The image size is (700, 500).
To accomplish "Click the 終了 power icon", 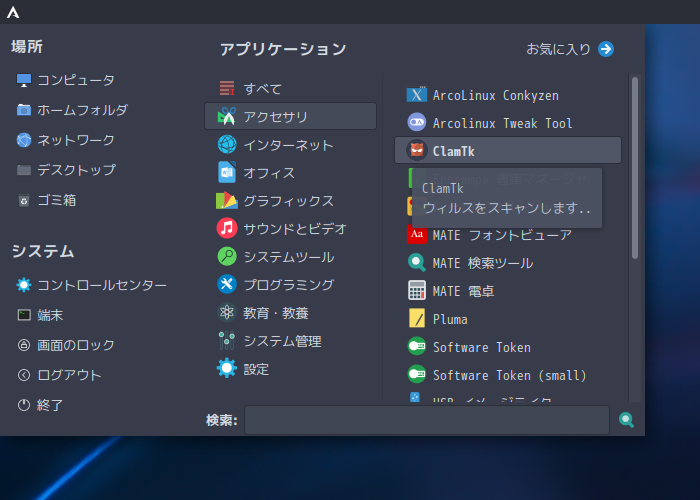I will [24, 405].
